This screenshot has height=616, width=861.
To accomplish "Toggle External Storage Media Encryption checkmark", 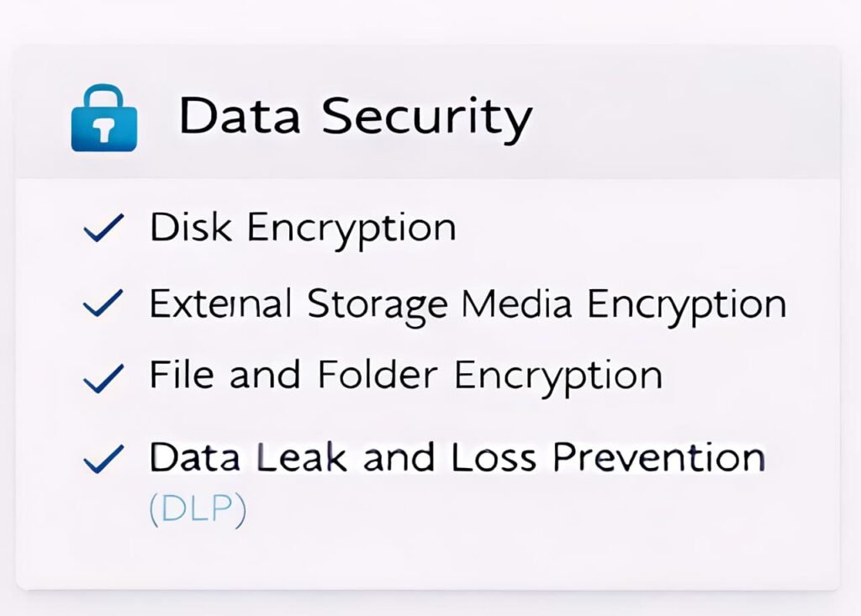I will coord(104,304).
